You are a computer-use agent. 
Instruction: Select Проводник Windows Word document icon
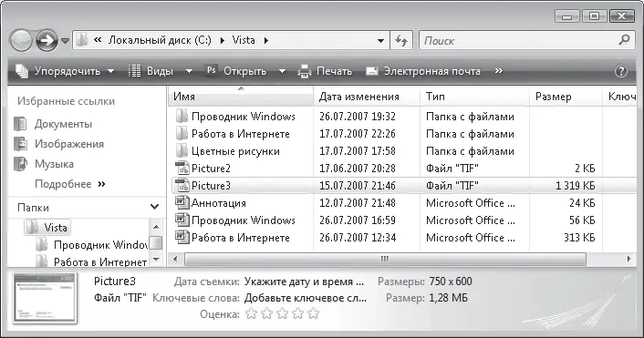[182, 220]
